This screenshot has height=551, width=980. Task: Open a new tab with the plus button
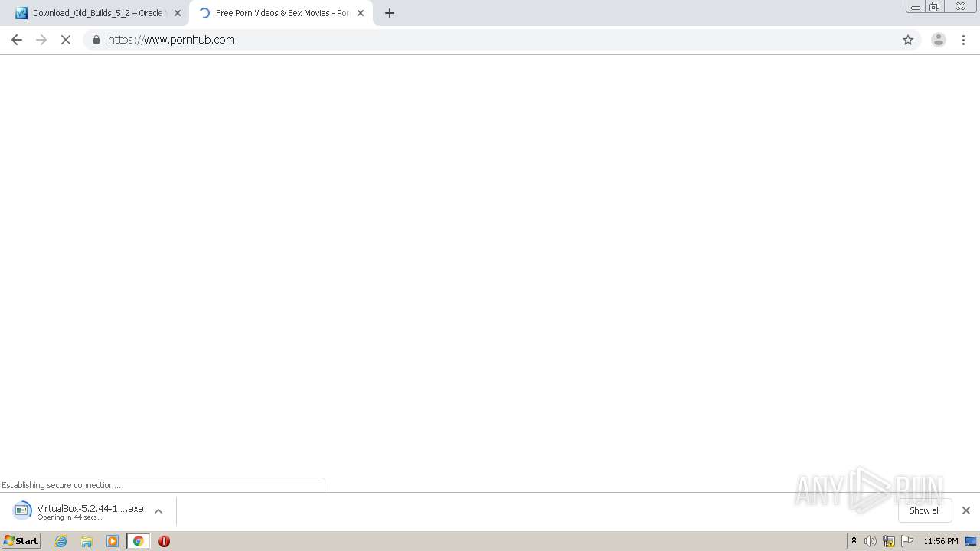pos(390,13)
